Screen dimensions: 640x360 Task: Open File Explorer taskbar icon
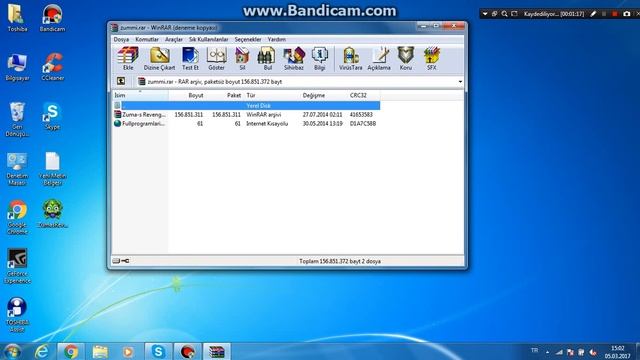click(100, 352)
